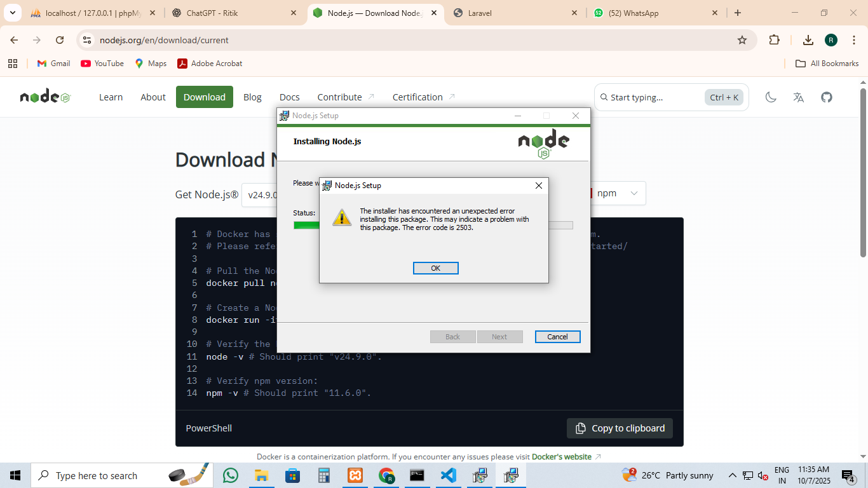Open the GitHub icon link
The width and height of the screenshot is (868, 488).
click(826, 97)
